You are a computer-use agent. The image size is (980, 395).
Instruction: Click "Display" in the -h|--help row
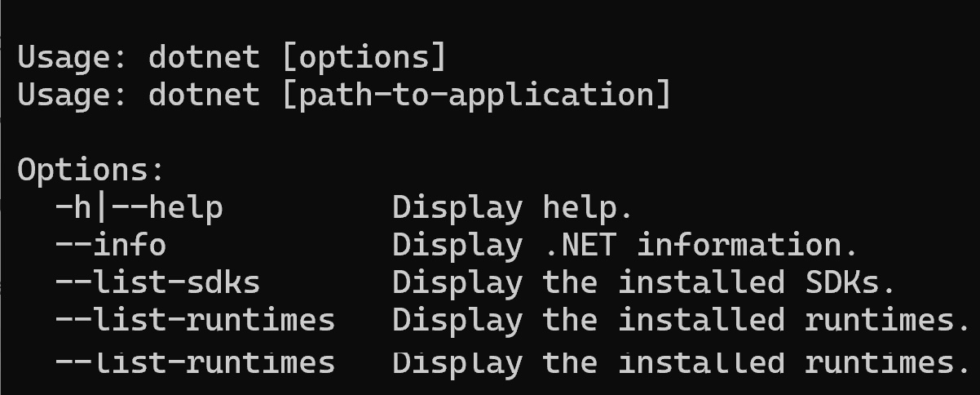coord(457,208)
